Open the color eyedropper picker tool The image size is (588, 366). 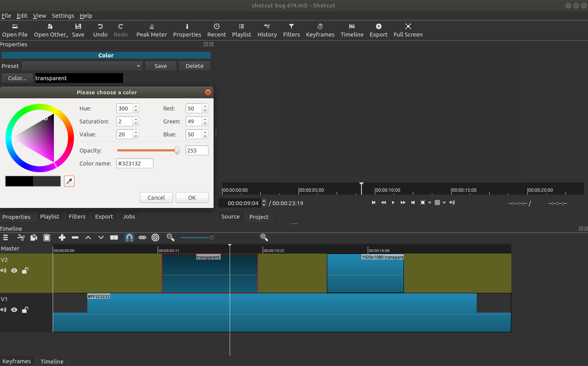[69, 181]
